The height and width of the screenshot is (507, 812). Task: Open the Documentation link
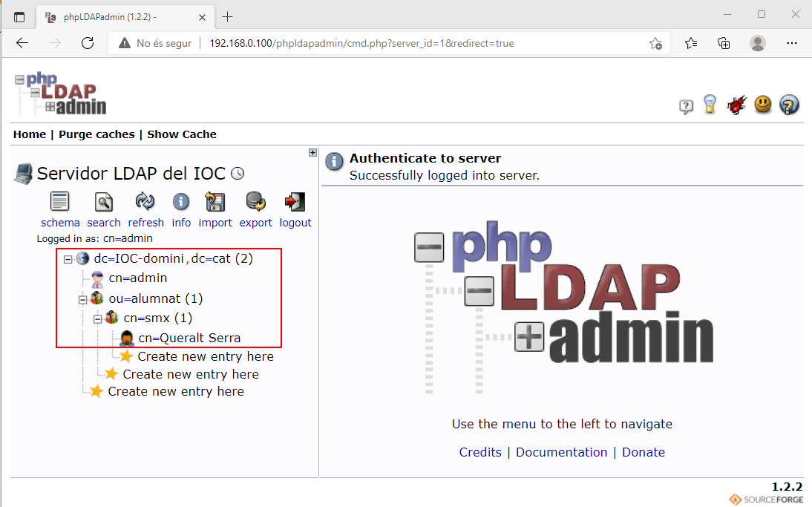tap(561, 452)
